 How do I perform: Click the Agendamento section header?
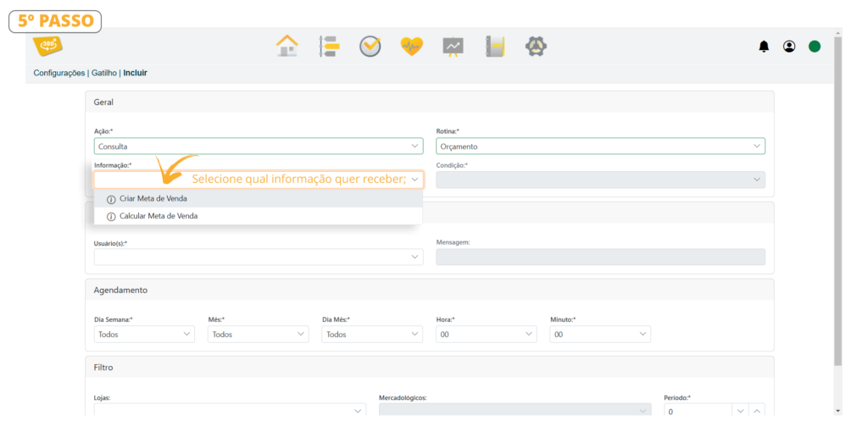tap(430, 291)
